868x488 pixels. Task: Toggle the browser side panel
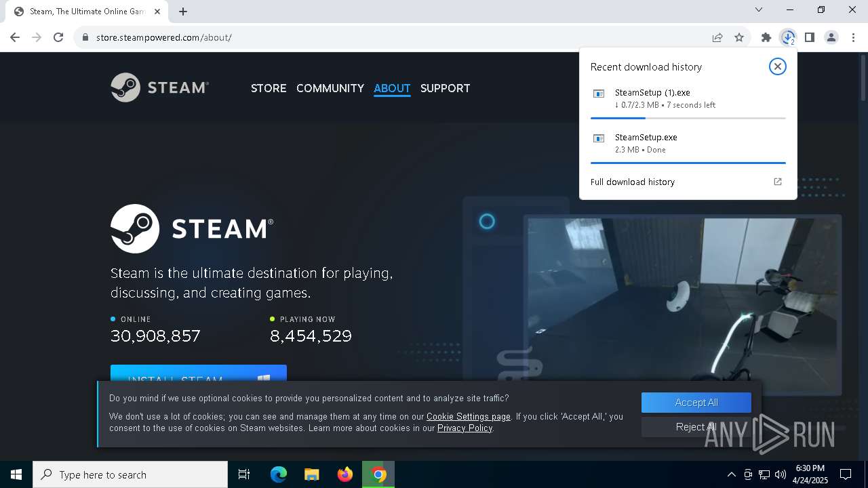point(810,37)
